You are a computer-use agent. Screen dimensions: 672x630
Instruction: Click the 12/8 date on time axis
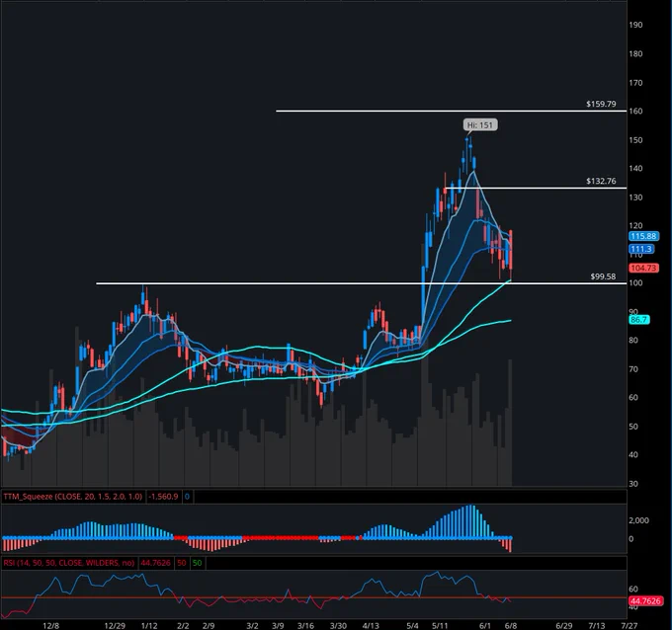coord(51,625)
